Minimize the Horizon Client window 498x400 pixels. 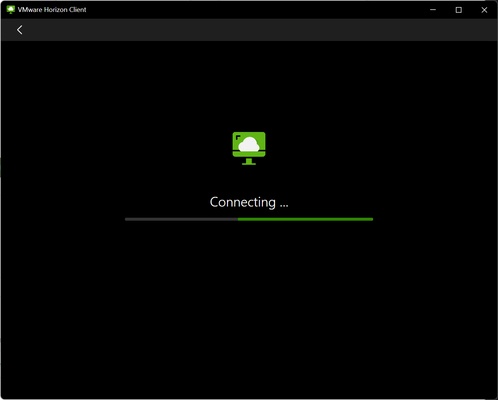click(x=433, y=10)
